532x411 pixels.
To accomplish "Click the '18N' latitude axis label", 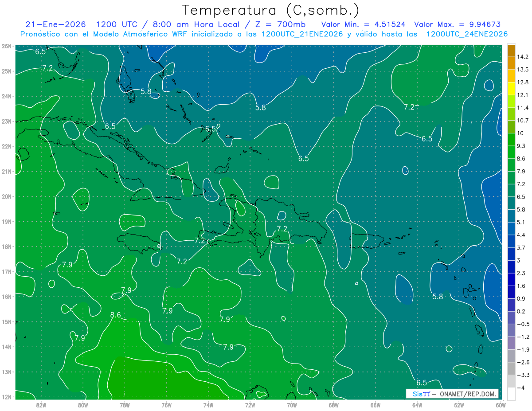I will point(7,247).
